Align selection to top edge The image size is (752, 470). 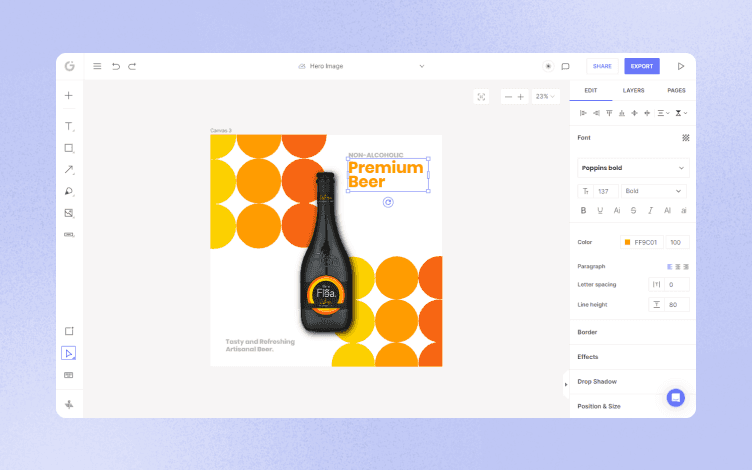tap(609, 113)
